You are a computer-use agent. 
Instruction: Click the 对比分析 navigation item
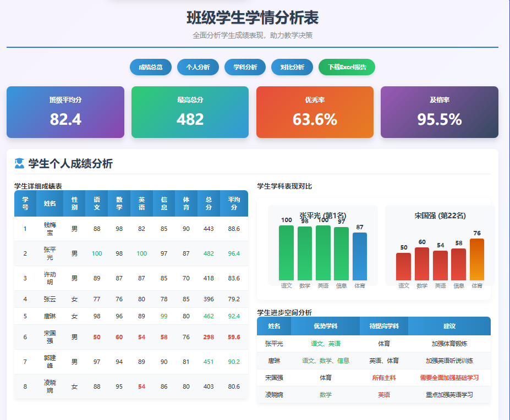pyautogui.click(x=291, y=67)
